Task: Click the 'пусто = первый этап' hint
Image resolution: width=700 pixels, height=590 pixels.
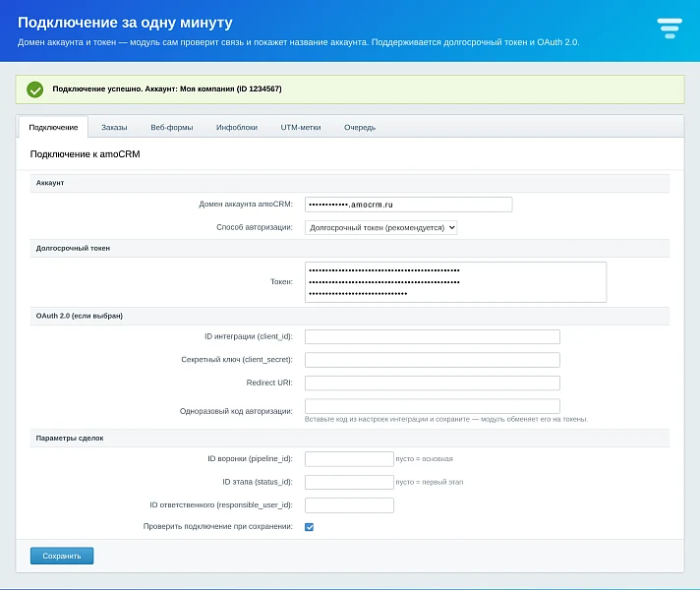Action: (430, 483)
